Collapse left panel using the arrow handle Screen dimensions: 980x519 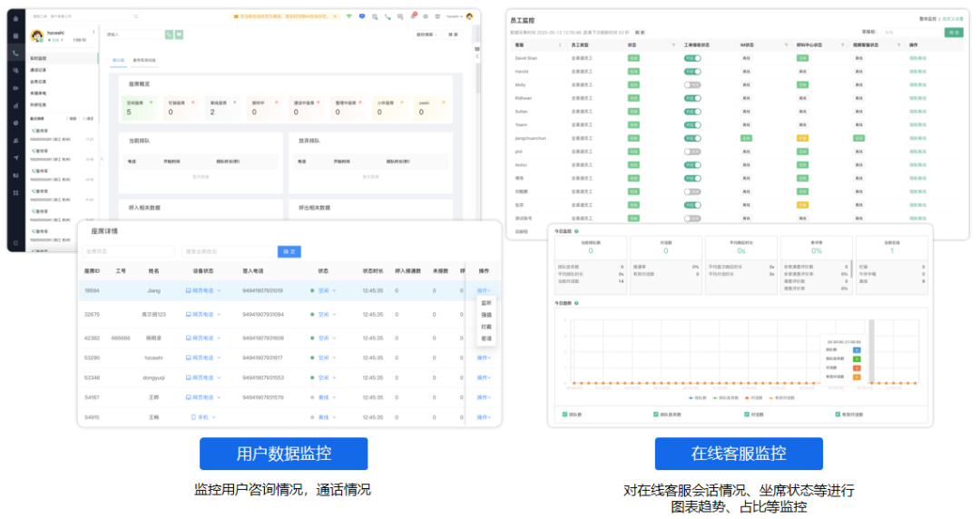tap(102, 159)
